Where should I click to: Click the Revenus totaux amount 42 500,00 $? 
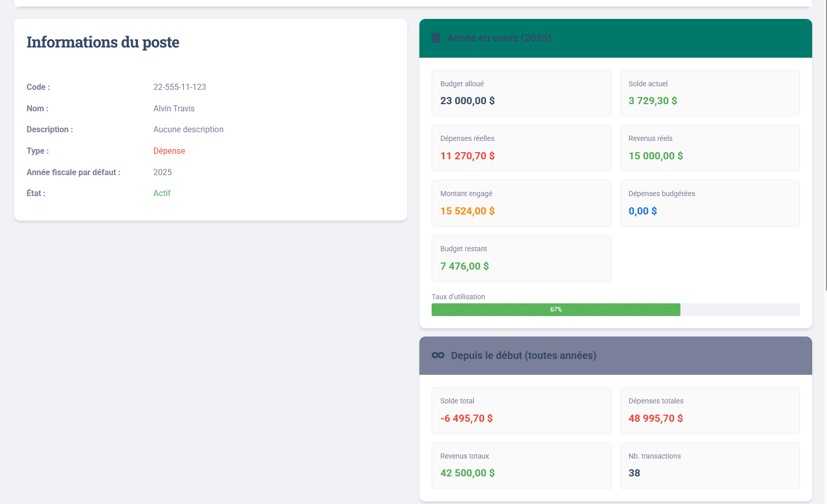coord(467,473)
